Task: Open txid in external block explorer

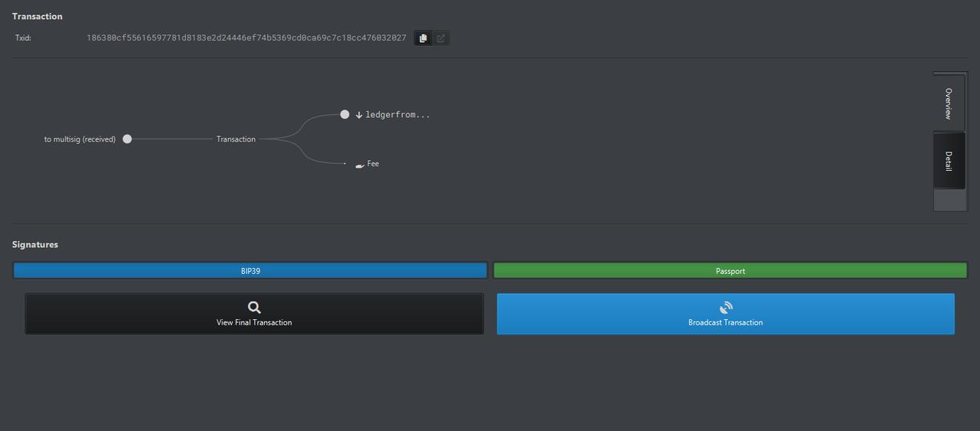Action: click(441, 38)
